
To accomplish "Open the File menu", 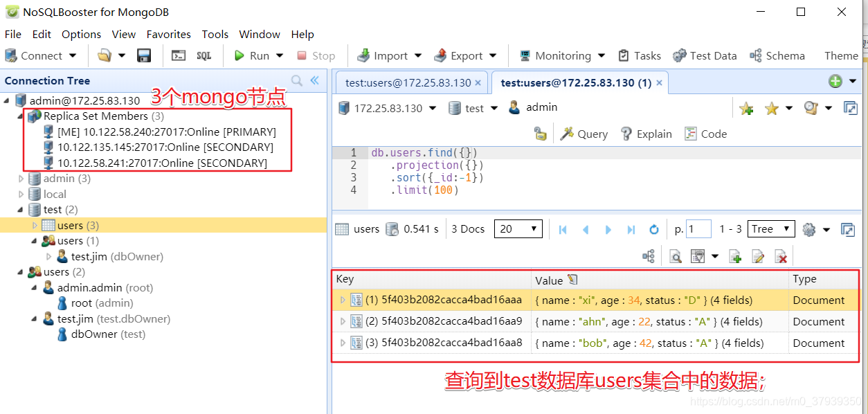I will click(12, 34).
